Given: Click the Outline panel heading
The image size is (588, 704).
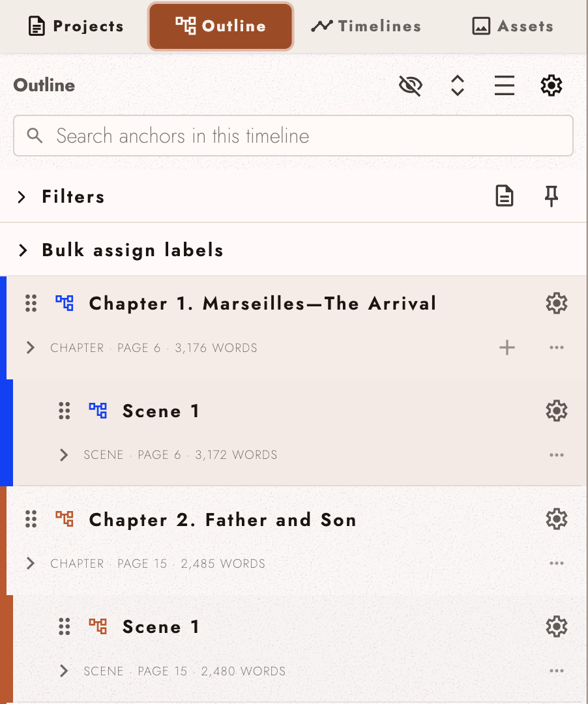Looking at the screenshot, I should tap(44, 85).
